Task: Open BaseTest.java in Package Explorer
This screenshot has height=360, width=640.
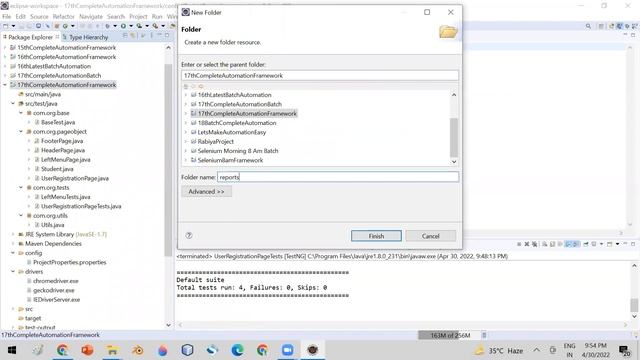Action: [58, 122]
